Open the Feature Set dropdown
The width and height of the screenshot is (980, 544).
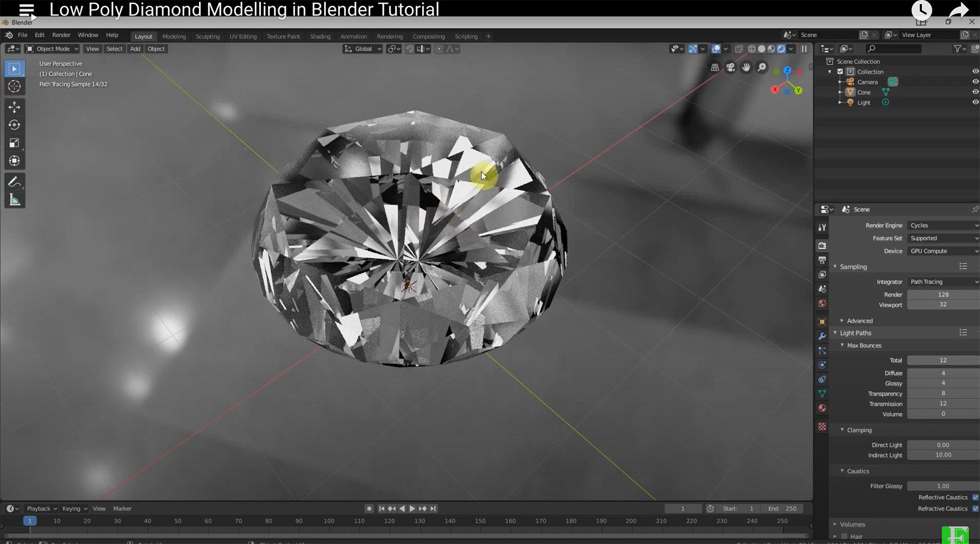pyautogui.click(x=943, y=238)
